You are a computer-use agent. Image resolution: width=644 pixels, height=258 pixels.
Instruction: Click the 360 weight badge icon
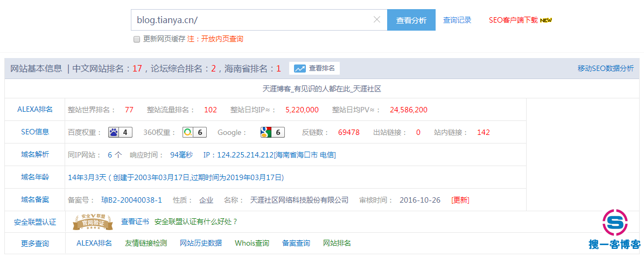tap(188, 132)
